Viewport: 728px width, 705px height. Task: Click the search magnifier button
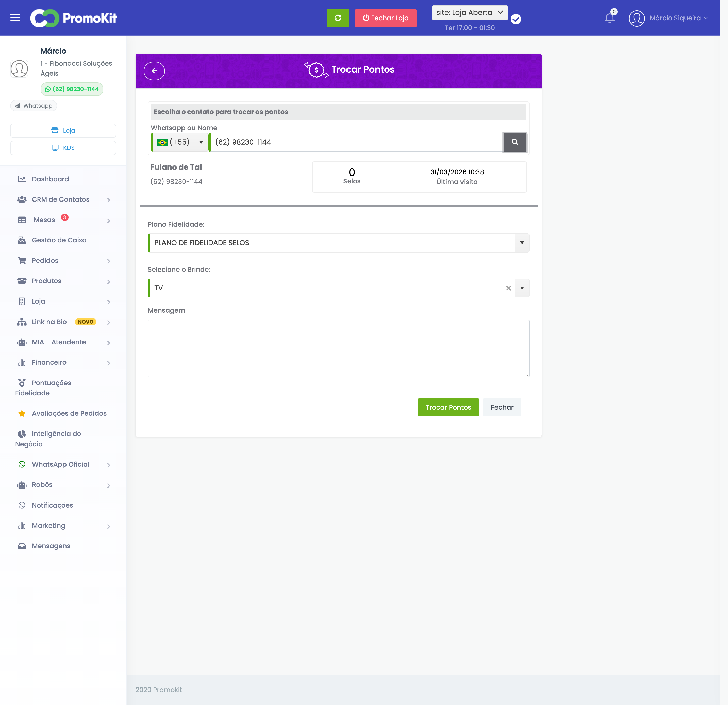coord(515,142)
